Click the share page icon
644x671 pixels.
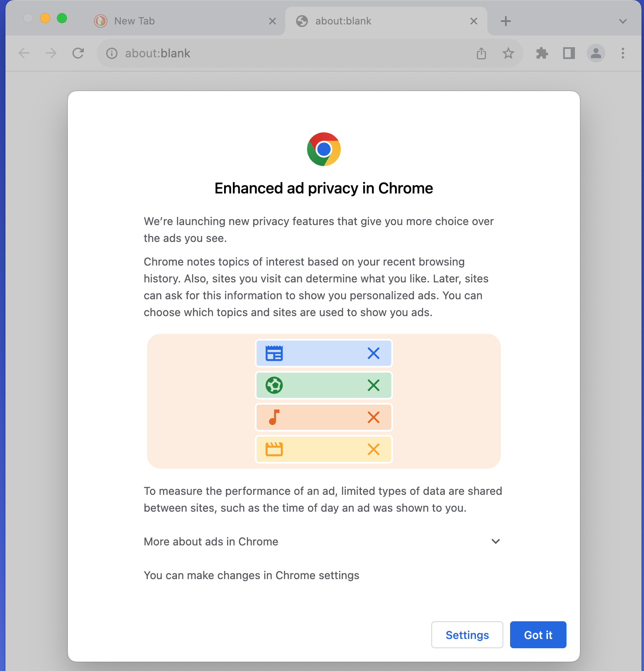481,53
